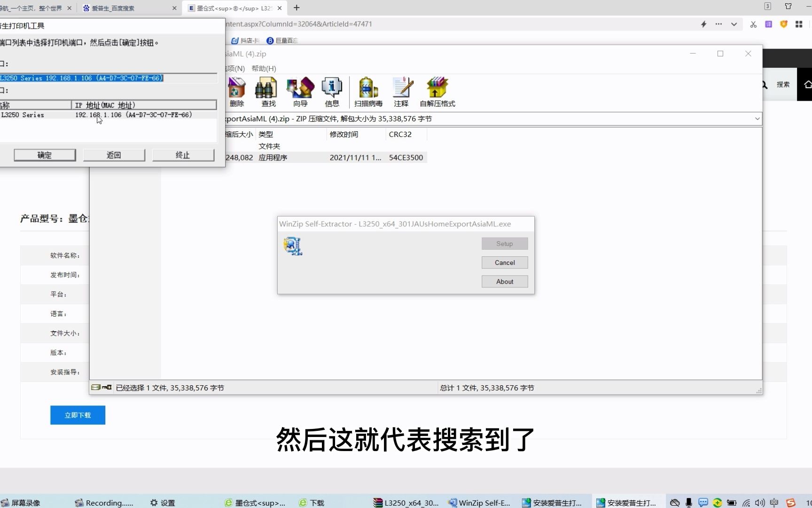Click the orange shield extension icon
812x508 pixels.
point(784,24)
